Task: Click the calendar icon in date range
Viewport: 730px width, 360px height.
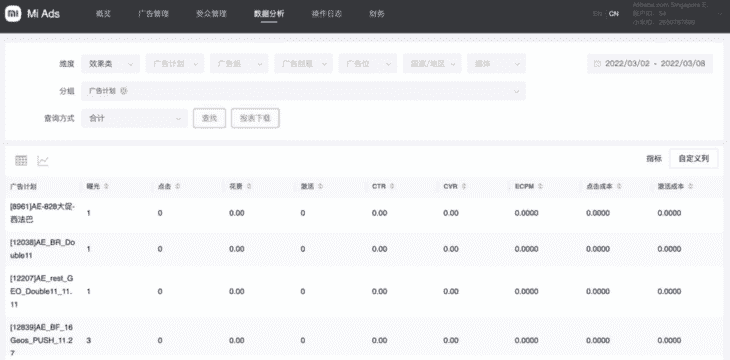Action: [597, 64]
